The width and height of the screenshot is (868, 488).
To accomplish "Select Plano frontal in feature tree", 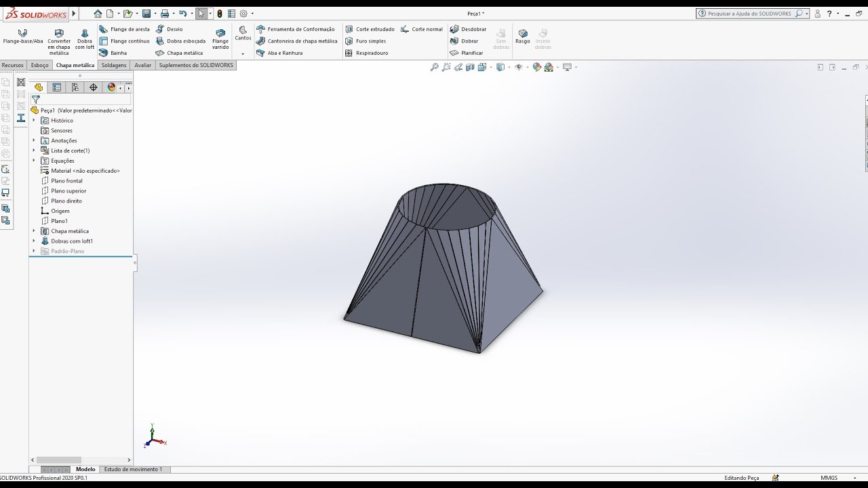I will click(66, 181).
